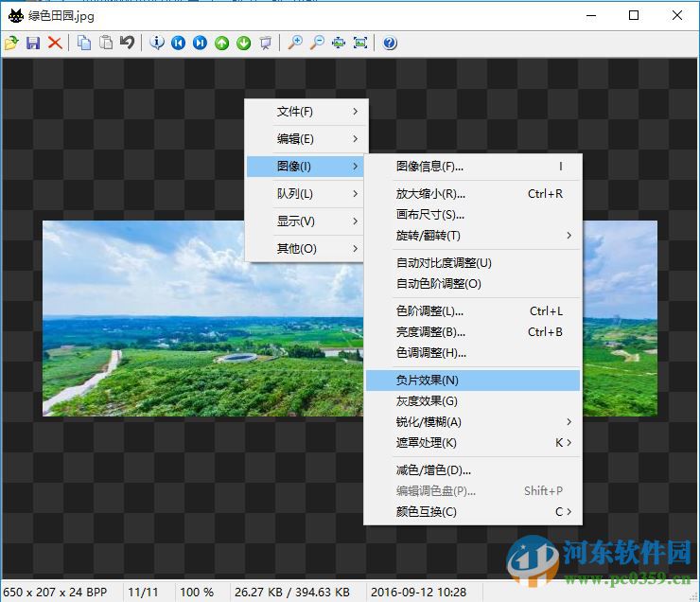Open 色阶调整(L)... levels dialog
Image resolution: width=700 pixels, height=602 pixels.
tap(473, 310)
